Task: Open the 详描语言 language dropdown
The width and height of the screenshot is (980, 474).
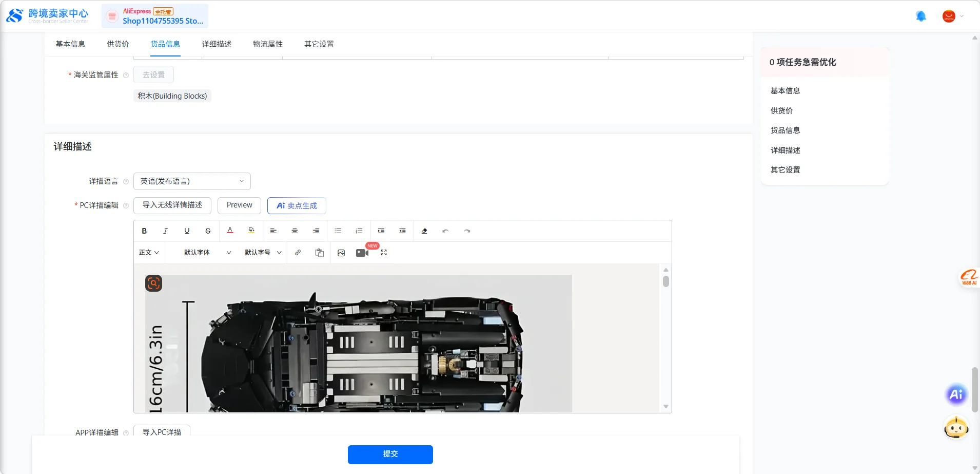Action: tap(192, 181)
